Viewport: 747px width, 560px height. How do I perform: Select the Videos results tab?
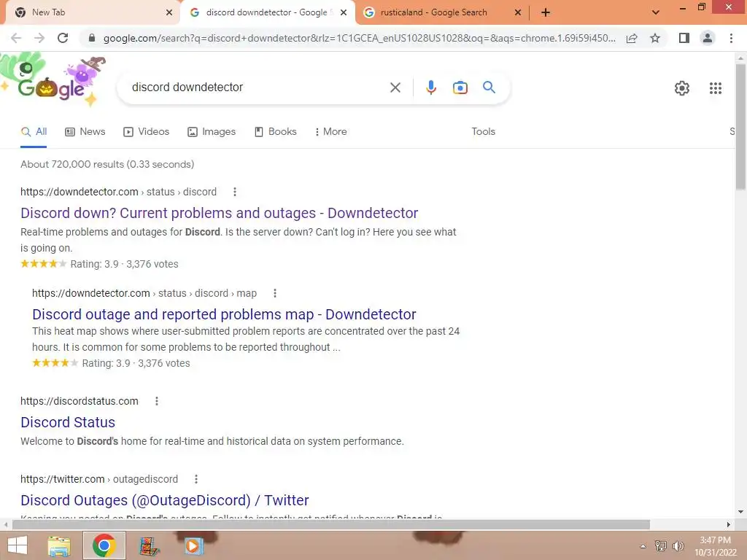tap(146, 132)
